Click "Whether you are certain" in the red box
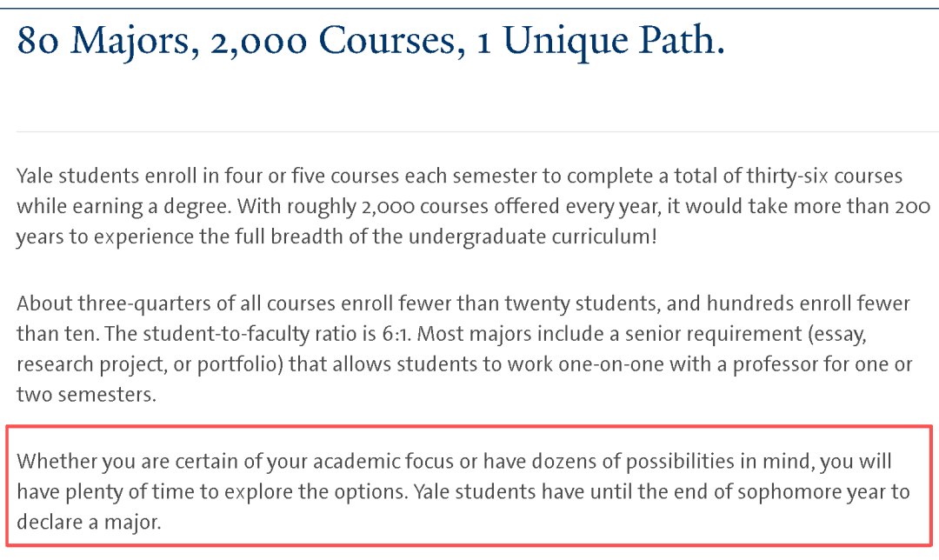939x560 pixels. [110, 461]
